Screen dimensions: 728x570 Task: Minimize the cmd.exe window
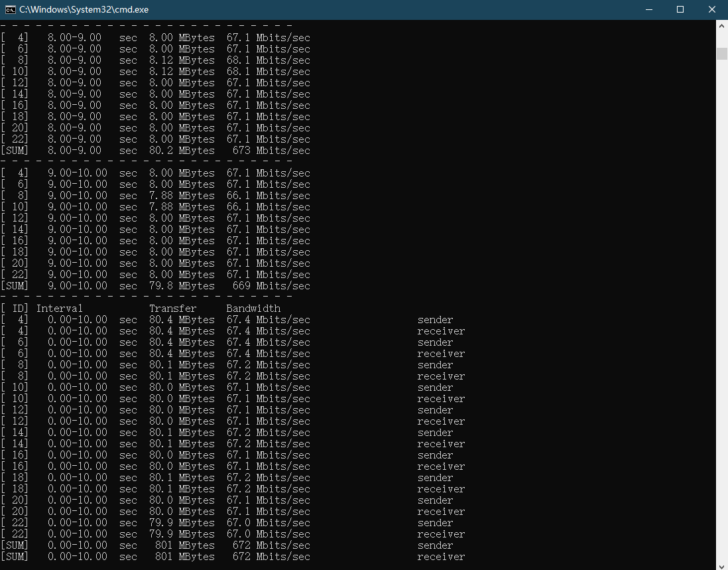[x=649, y=10]
